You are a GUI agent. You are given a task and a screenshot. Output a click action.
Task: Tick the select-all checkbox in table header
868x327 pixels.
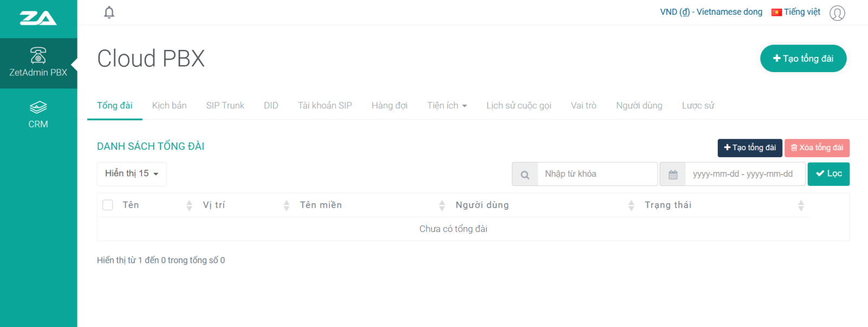point(108,205)
